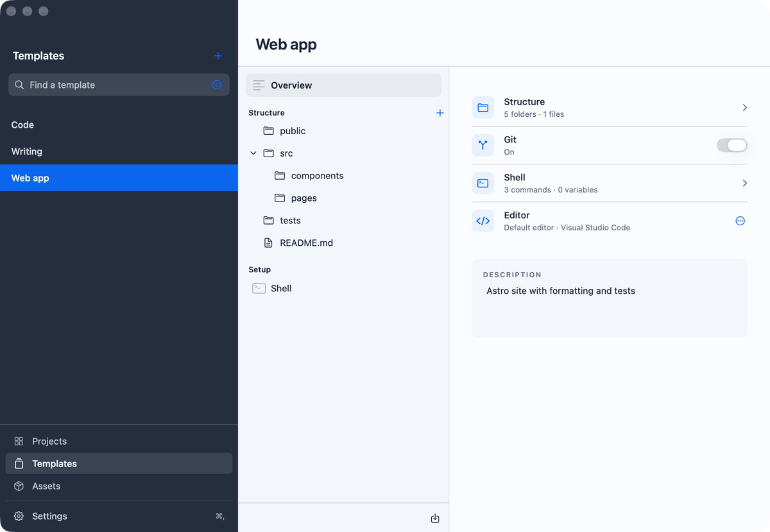This screenshot has width=770, height=532.
Task: Add a new template with plus icon
Action: click(218, 56)
